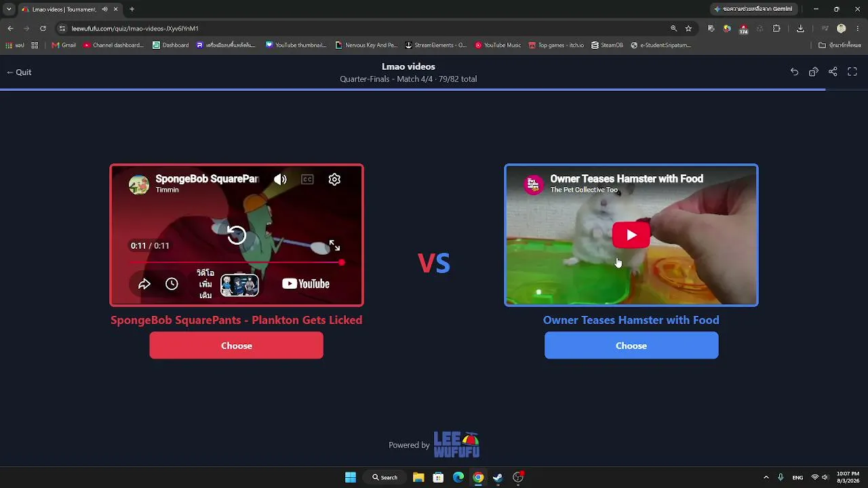868x488 pixels.
Task: Open SpongeBob video player settings gear
Action: pos(334,180)
